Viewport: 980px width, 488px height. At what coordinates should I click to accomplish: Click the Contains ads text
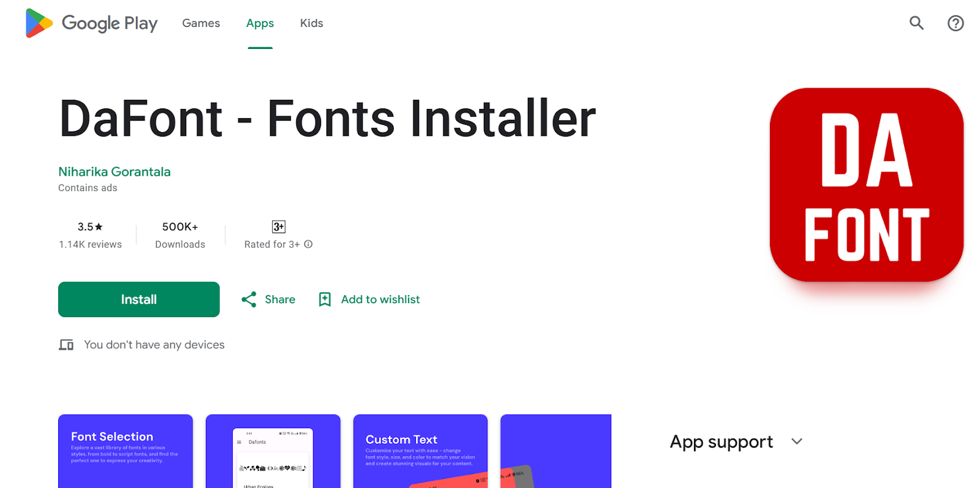click(88, 188)
